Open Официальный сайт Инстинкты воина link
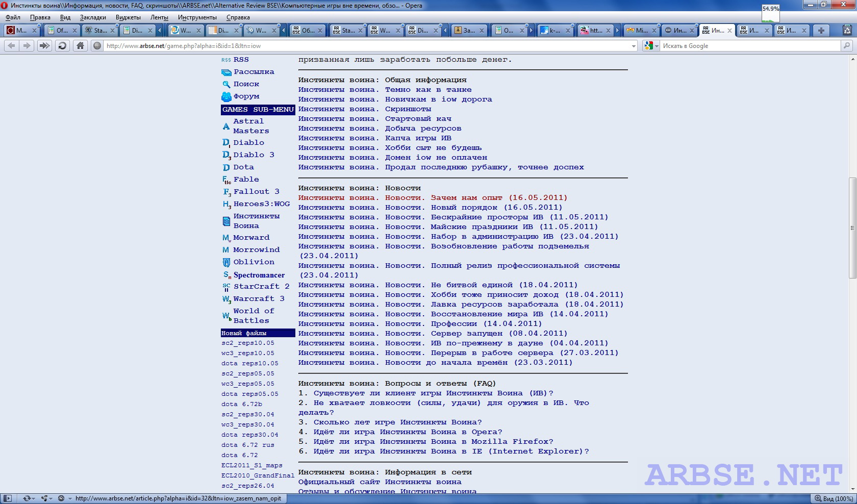 (380, 482)
